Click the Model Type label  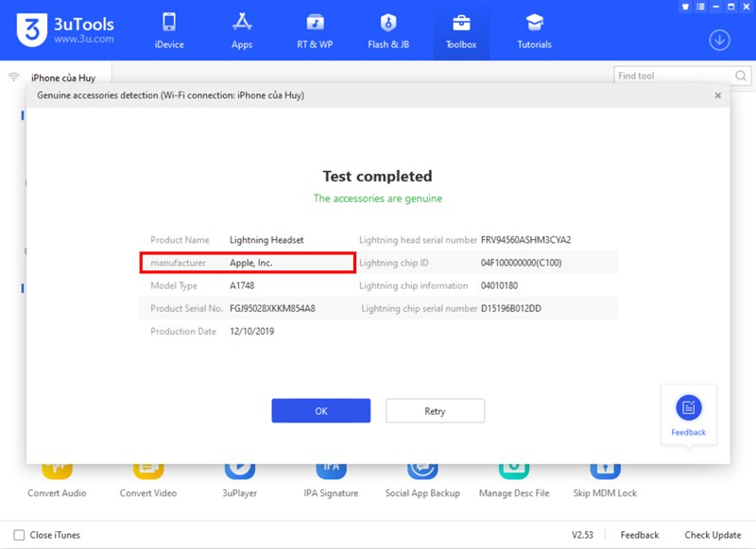click(174, 285)
